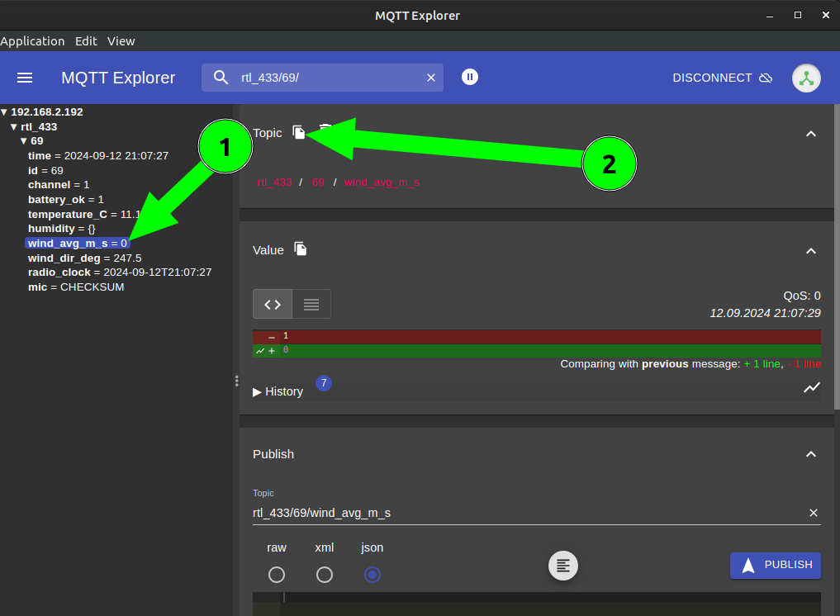Show the value chart icon beside History
Screen dimensions: 840x616
click(x=811, y=387)
